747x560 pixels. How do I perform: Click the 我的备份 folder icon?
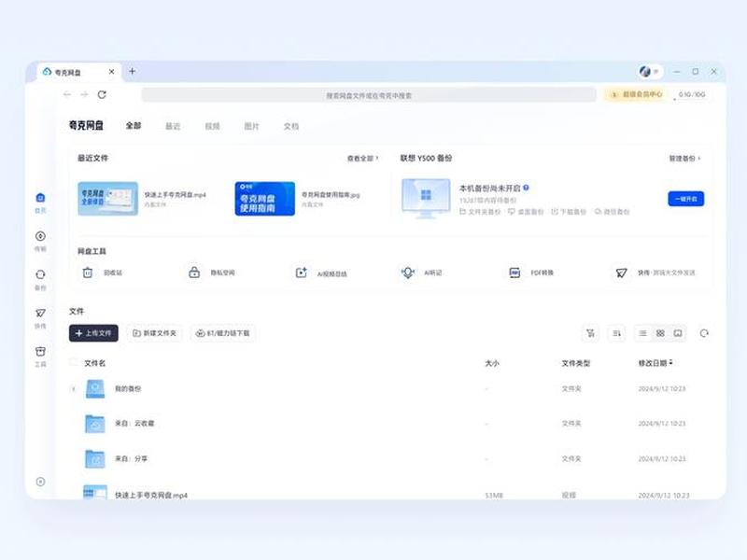[x=95, y=388]
